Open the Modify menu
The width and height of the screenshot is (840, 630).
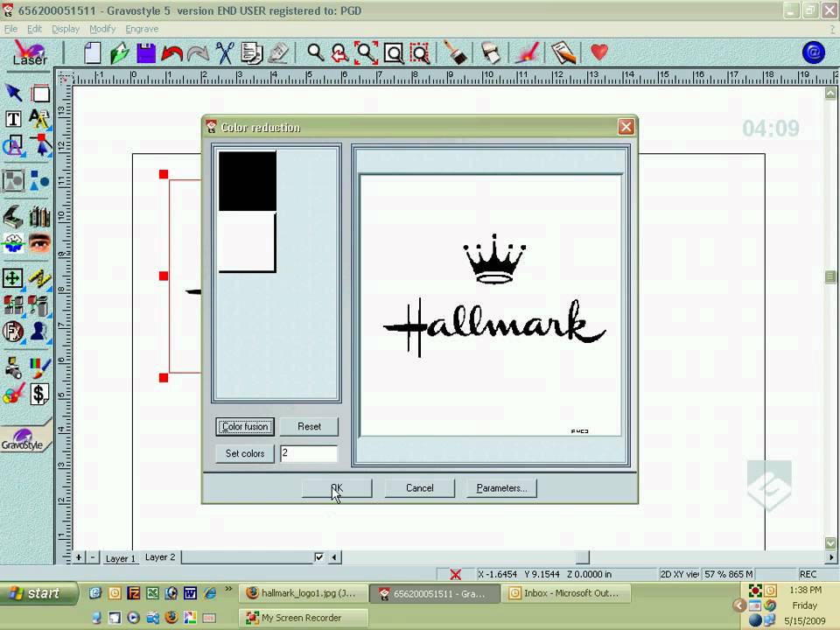(102, 29)
